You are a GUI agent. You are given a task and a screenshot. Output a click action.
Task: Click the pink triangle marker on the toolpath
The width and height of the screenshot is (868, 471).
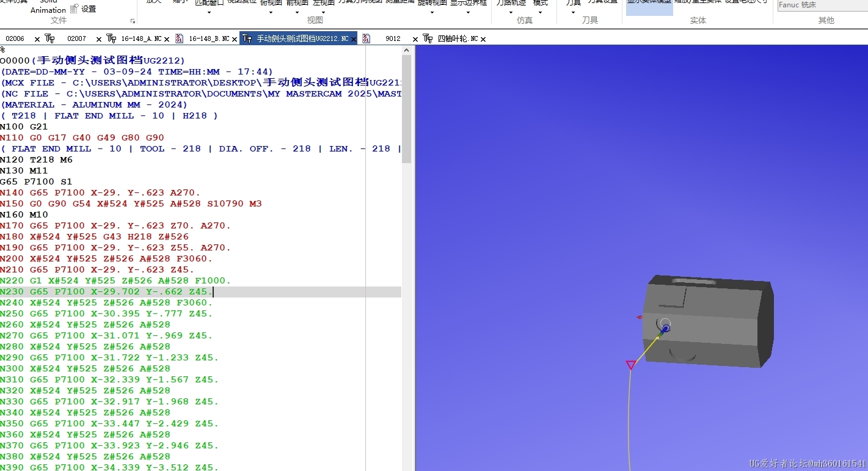pos(631,365)
